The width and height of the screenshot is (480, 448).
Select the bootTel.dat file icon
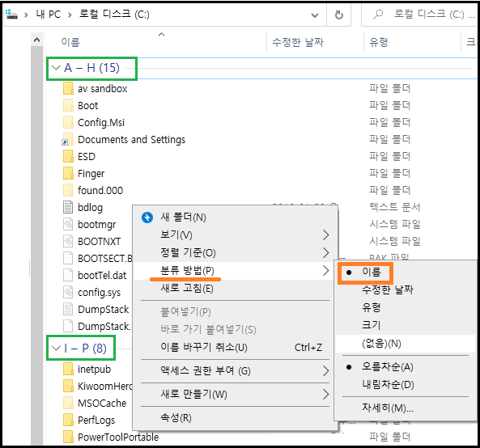coord(68,275)
